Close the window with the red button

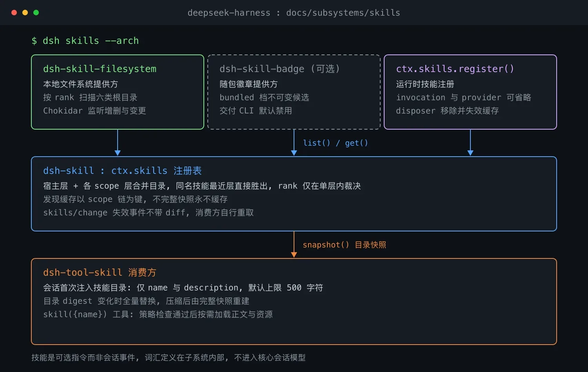pyautogui.click(x=14, y=13)
